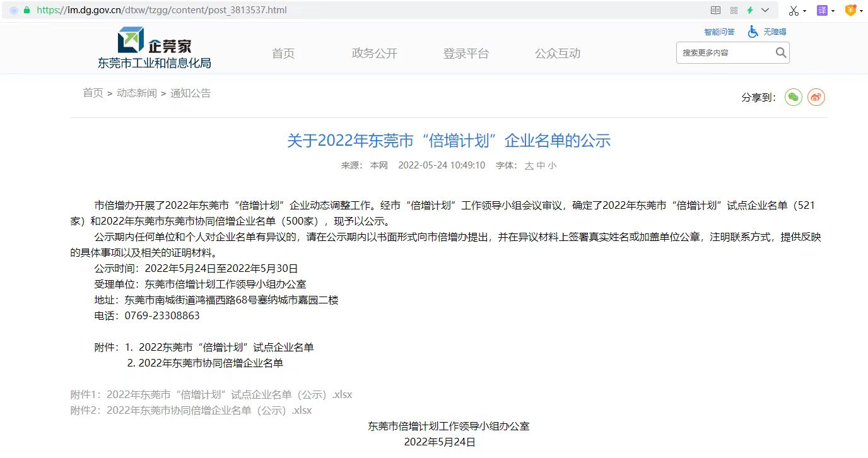Open reader mode book icon in address bar

point(715,10)
